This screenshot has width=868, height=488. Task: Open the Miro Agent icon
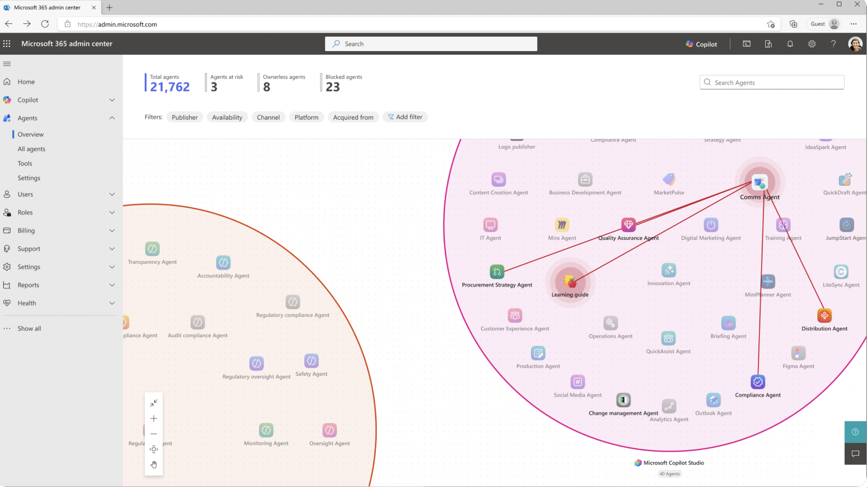click(x=562, y=225)
